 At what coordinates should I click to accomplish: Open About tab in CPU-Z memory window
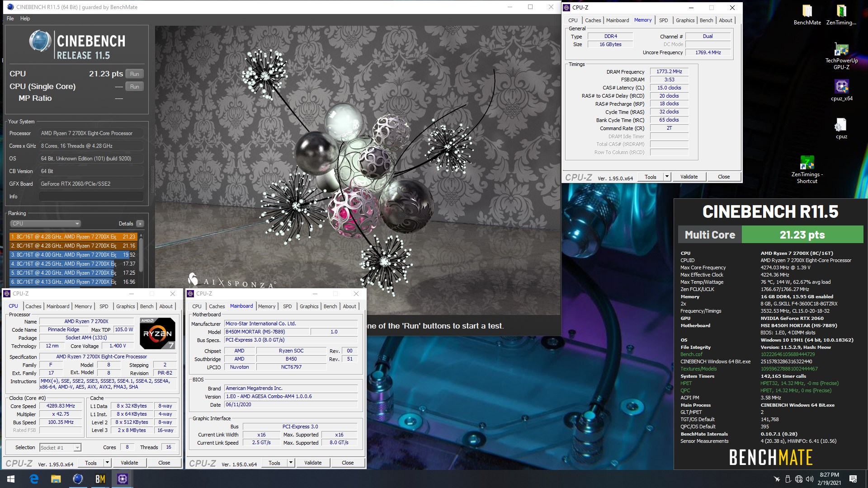(725, 20)
